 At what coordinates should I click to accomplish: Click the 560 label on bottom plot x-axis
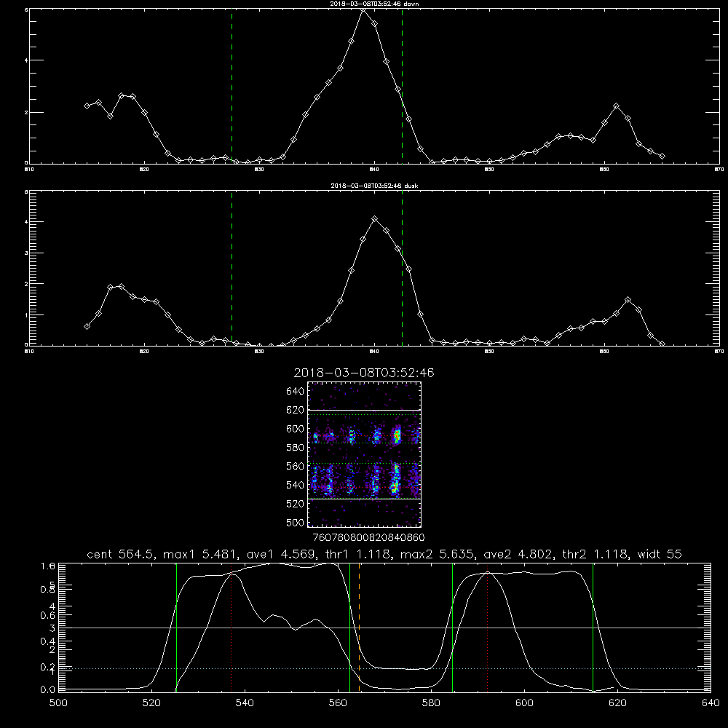pyautogui.click(x=338, y=703)
